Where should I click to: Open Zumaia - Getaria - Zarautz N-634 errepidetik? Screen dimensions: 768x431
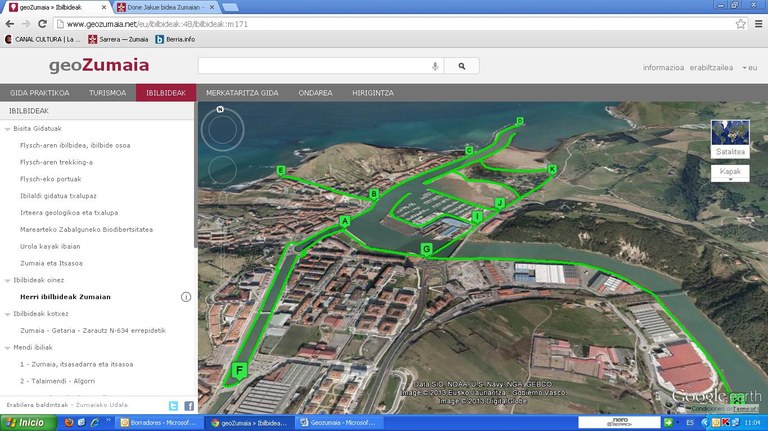93,331
